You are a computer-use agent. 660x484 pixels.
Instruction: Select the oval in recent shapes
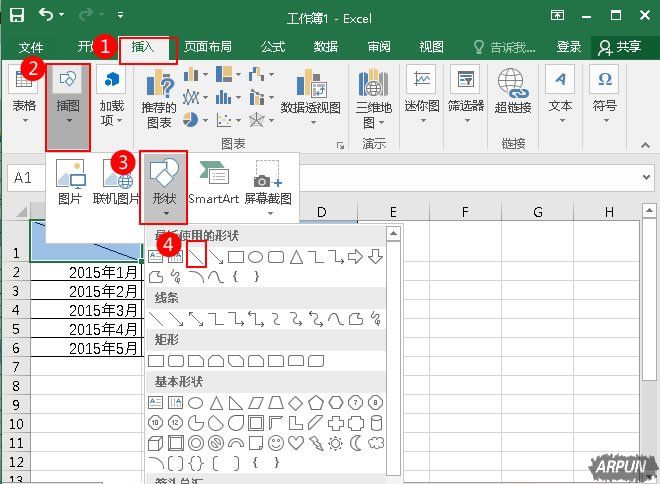(x=255, y=256)
